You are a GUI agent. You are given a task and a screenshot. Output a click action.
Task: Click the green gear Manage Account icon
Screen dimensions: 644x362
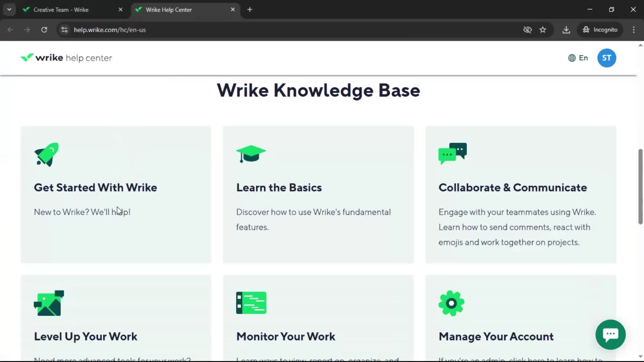point(451,303)
